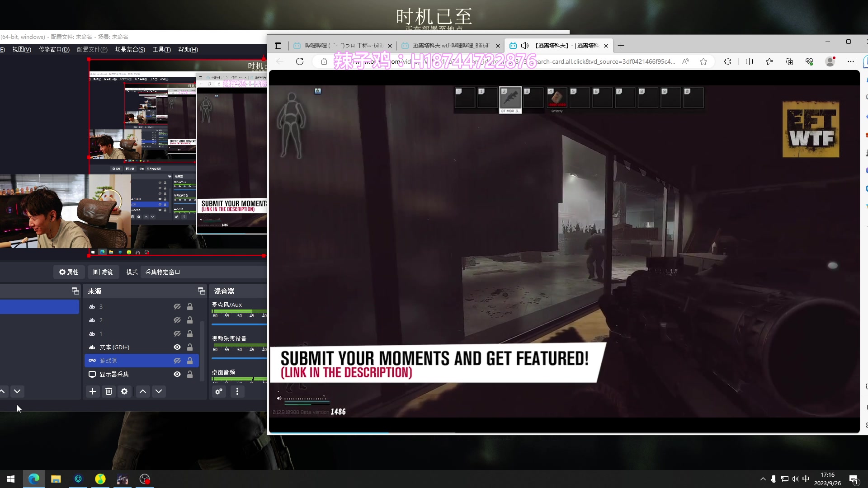Adjust the 麦克风/Aux volume slider
The height and width of the screenshot is (488, 868).
click(239, 324)
